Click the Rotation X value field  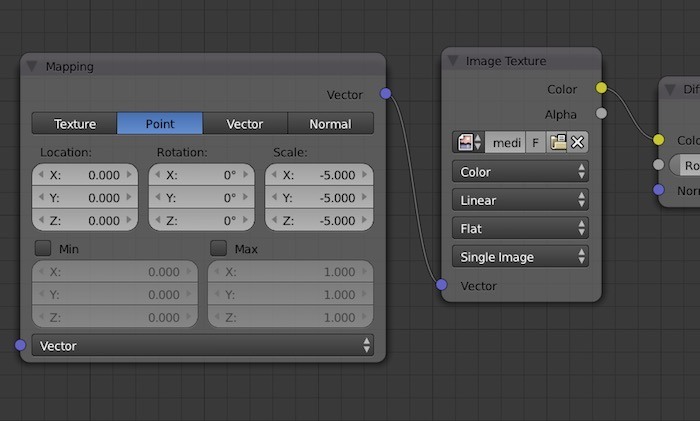coord(201,175)
